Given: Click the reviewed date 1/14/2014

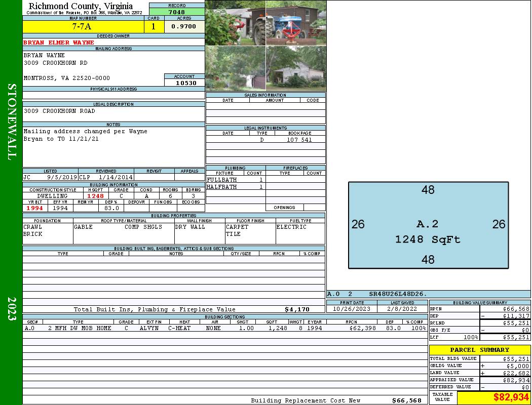Looking at the screenshot, I should 116,177.
